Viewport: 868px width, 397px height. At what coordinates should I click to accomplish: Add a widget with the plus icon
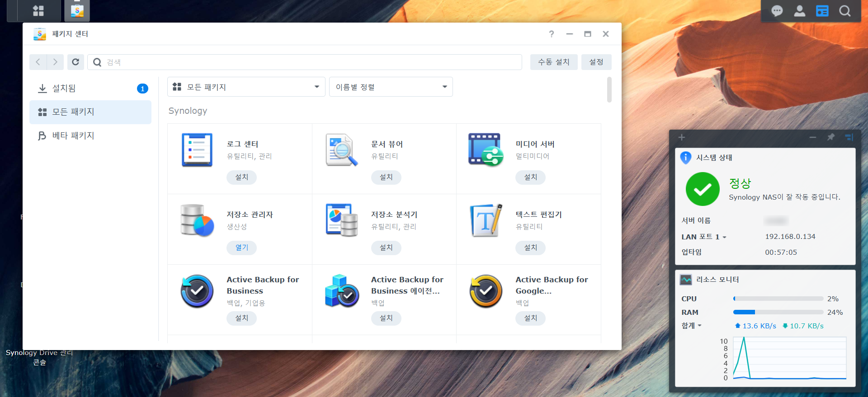point(682,137)
